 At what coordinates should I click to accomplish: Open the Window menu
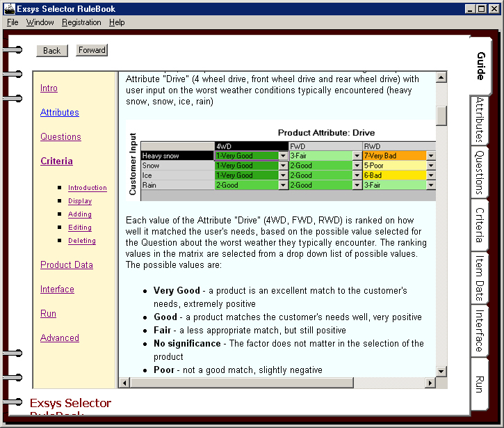[40, 22]
